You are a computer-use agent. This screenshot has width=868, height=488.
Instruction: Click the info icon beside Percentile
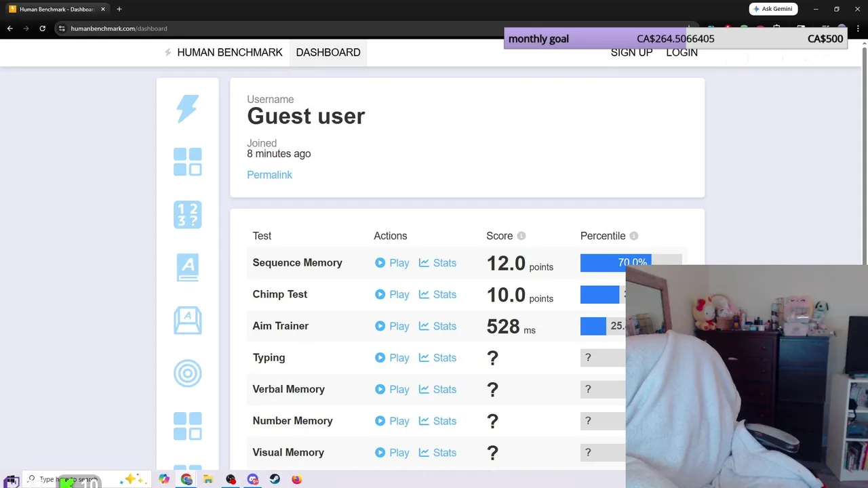[x=634, y=236]
